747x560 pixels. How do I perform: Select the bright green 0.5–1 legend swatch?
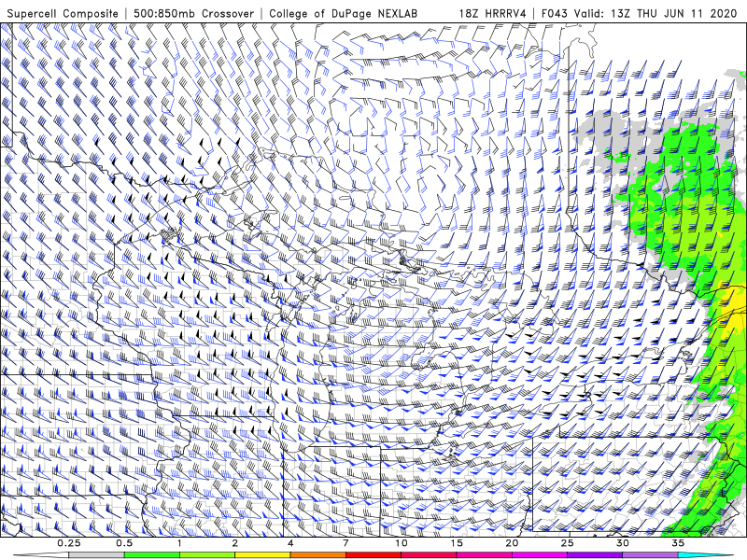151,555
